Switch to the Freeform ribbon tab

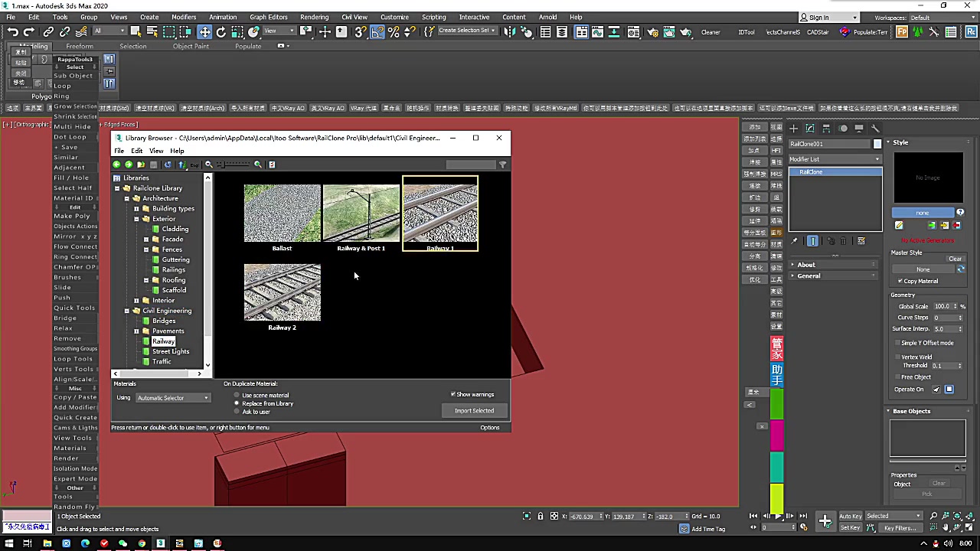(x=80, y=46)
